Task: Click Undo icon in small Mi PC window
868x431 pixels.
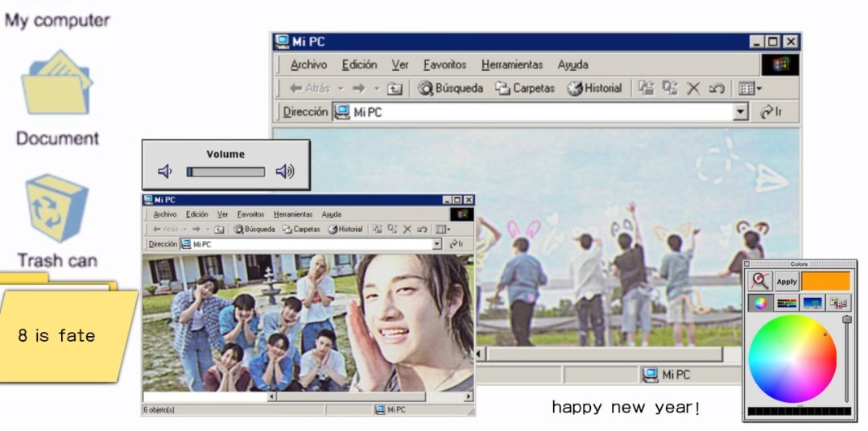Action: pos(422,230)
